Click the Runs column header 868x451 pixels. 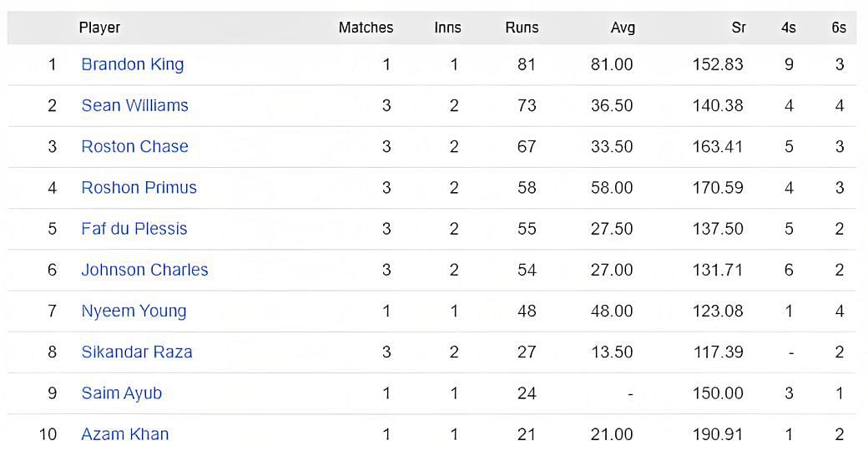[522, 28]
